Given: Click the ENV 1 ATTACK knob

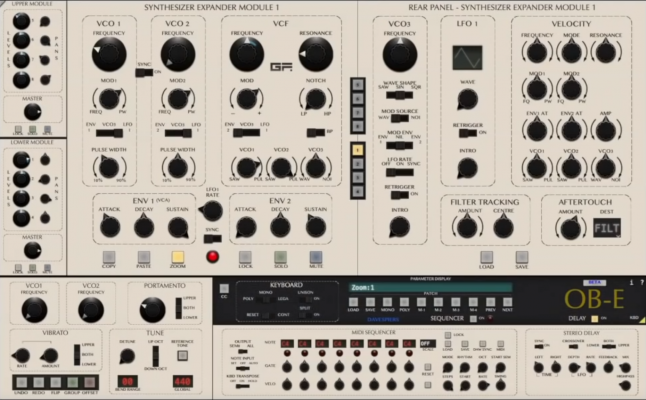Looking at the screenshot, I should pyautogui.click(x=110, y=227).
